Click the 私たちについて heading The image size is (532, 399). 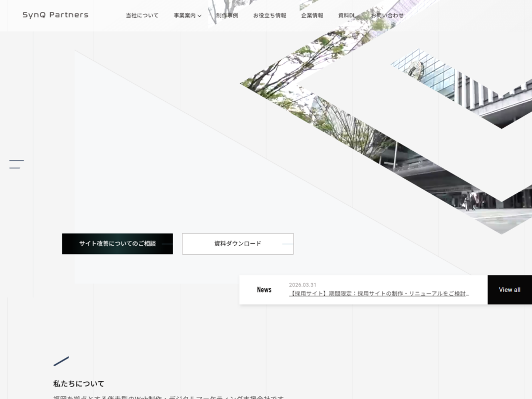pyautogui.click(x=78, y=384)
